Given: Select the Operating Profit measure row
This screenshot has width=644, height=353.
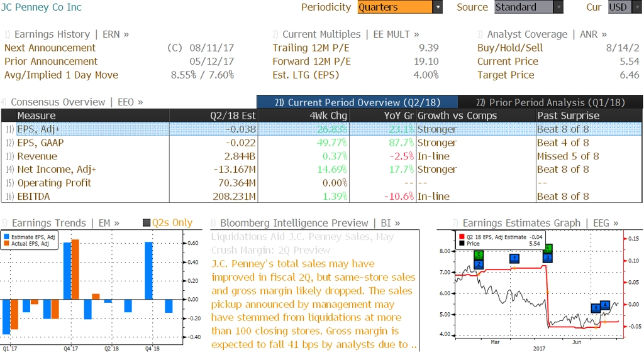Looking at the screenshot, I should [321, 183].
